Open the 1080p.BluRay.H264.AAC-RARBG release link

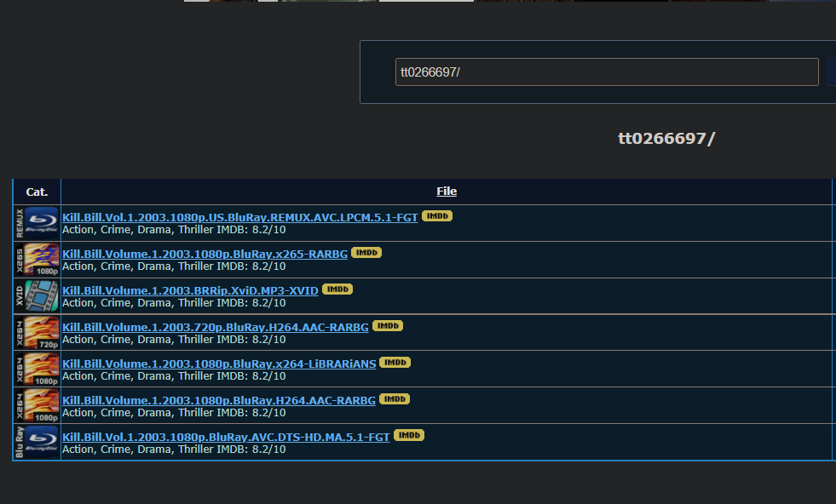point(219,400)
